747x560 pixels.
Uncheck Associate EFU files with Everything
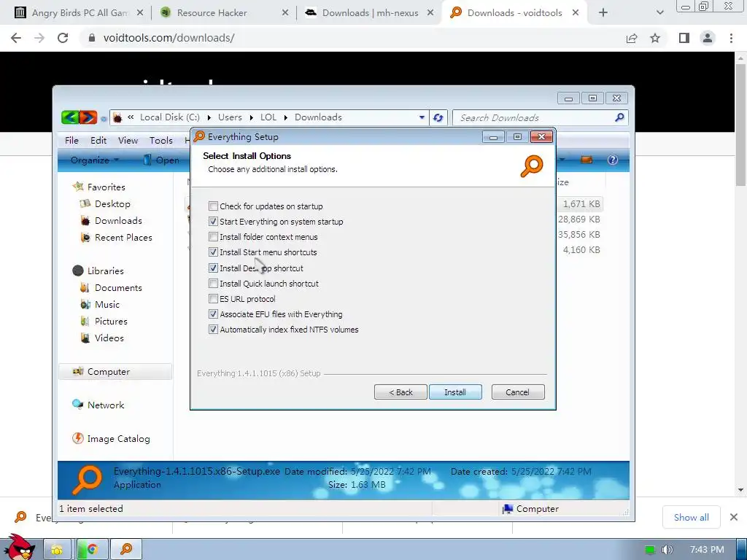(x=214, y=314)
